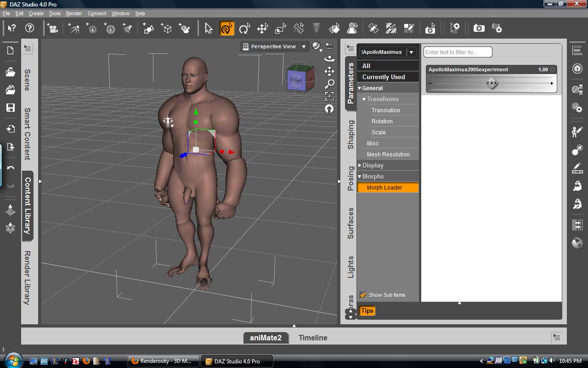
Task: Open the !ApolloMaximus node dropdown
Action: tap(412, 52)
